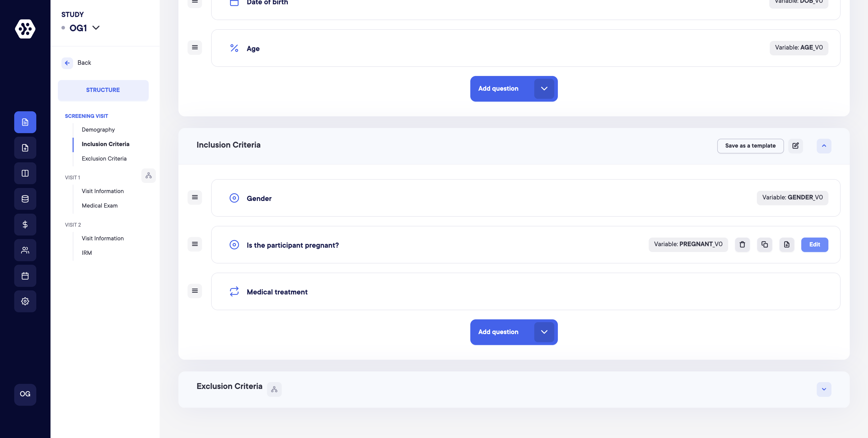This screenshot has height=438, width=868.
Task: Open the add-file sidebar icon
Action: point(25,148)
